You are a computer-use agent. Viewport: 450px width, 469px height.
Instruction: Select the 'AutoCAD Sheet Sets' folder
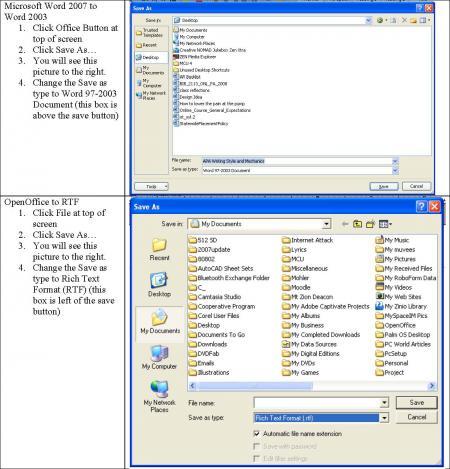221,268
